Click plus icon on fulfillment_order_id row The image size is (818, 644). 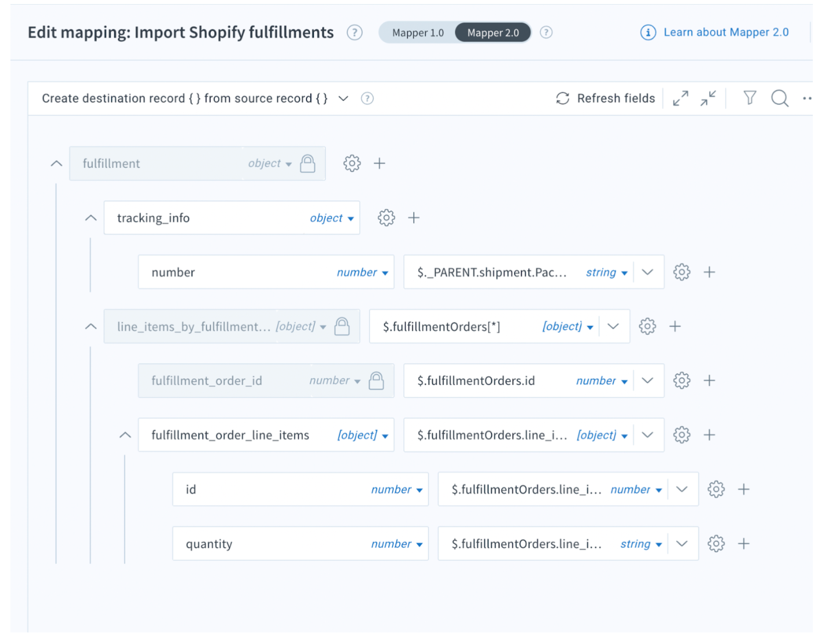710,381
